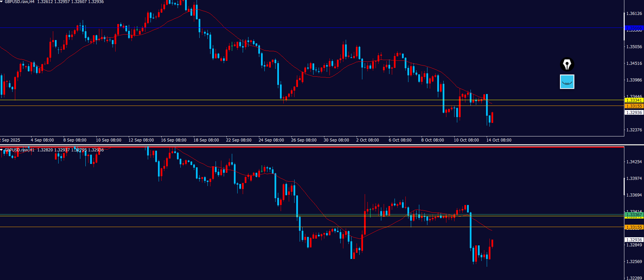Click the 1.32376 price scale value on H4
The width and height of the screenshot is (644, 280).
(x=634, y=130)
